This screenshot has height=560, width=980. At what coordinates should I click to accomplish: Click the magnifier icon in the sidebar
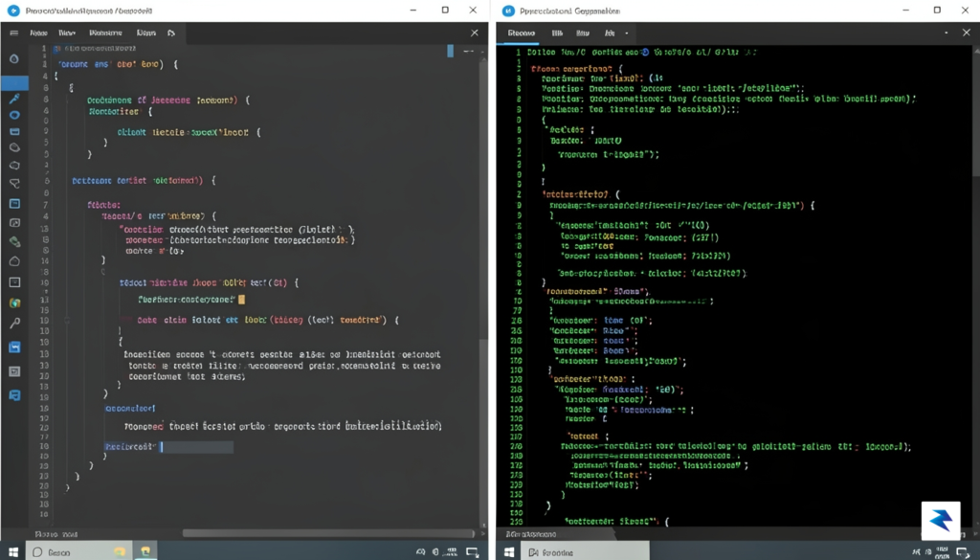[x=13, y=324]
